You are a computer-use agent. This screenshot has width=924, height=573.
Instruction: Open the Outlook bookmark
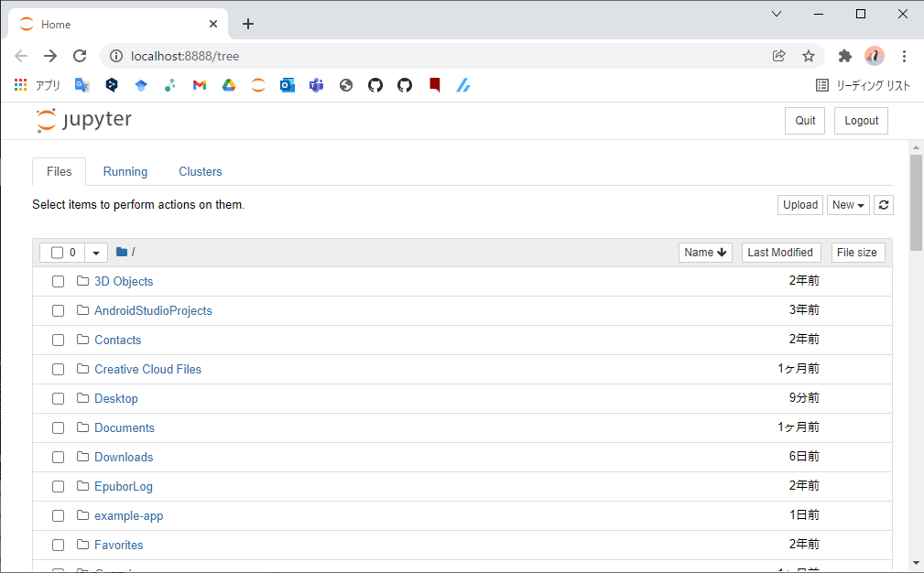point(287,85)
